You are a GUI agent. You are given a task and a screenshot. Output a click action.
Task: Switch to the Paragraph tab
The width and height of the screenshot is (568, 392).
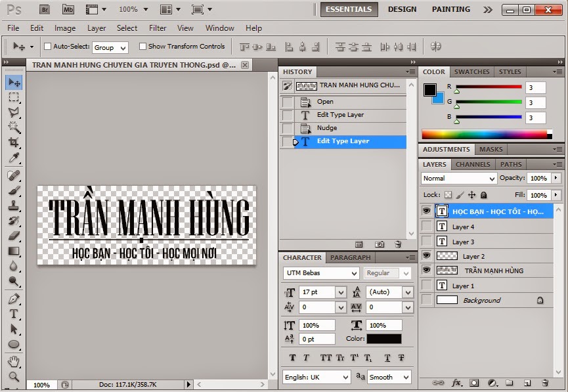click(x=350, y=257)
